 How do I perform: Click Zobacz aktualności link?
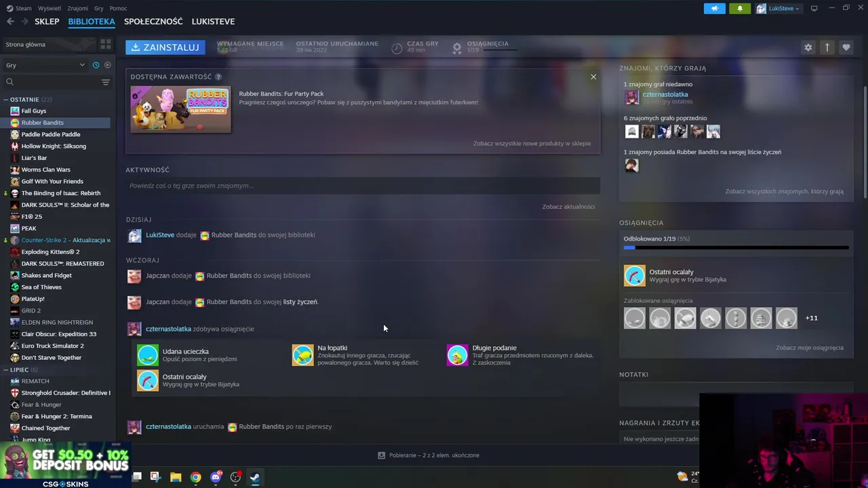click(x=568, y=207)
